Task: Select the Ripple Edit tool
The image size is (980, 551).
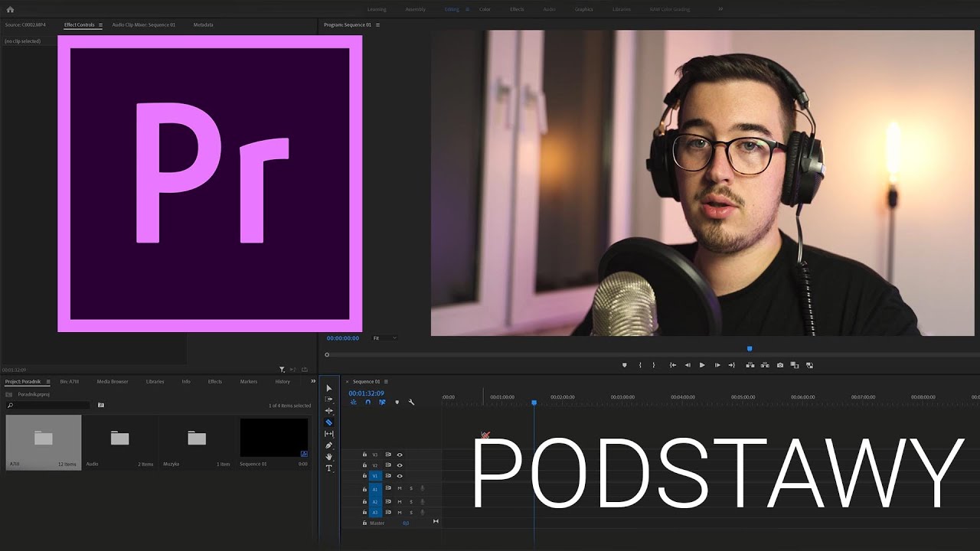Action: 329,411
